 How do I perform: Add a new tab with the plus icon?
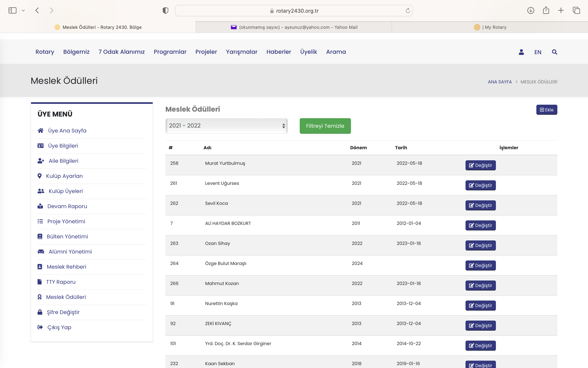coord(561,10)
